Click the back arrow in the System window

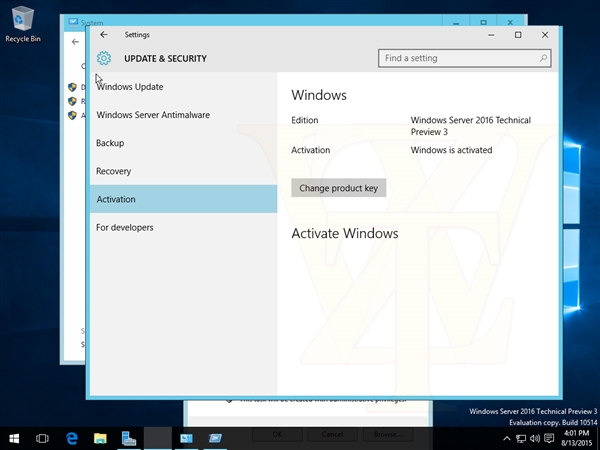(75, 42)
